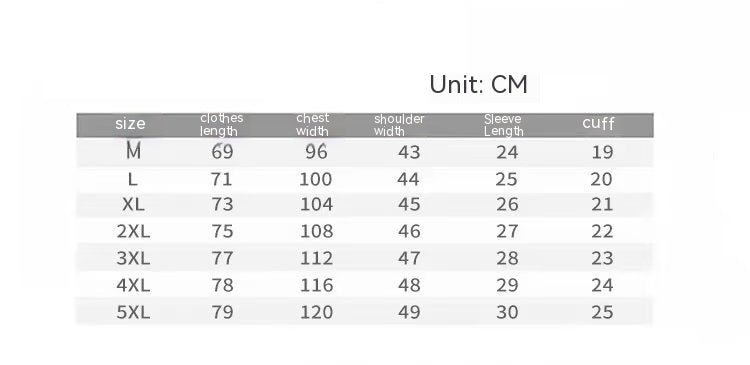The height and width of the screenshot is (365, 750).
Task: Select chest width value 120 for 5XL
Action: [316, 312]
